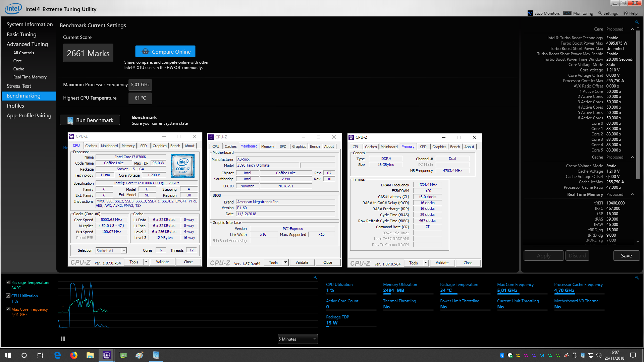
Task: Collapse the Cache Proposed section
Action: pyautogui.click(x=633, y=157)
